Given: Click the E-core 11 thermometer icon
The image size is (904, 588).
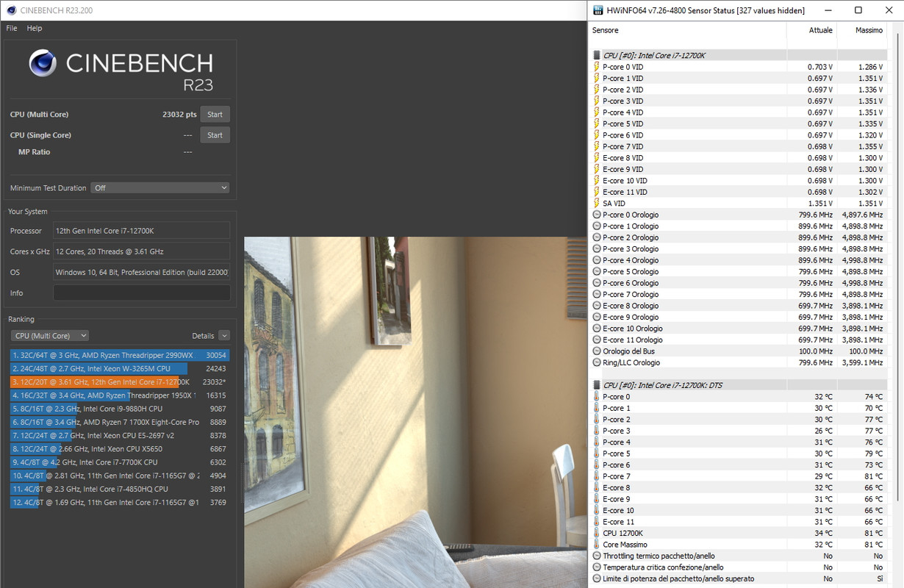Looking at the screenshot, I should tap(596, 522).
